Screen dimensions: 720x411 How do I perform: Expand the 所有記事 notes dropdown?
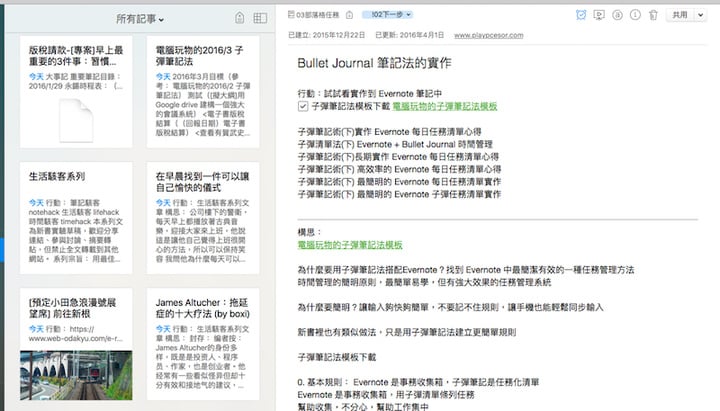(140, 18)
